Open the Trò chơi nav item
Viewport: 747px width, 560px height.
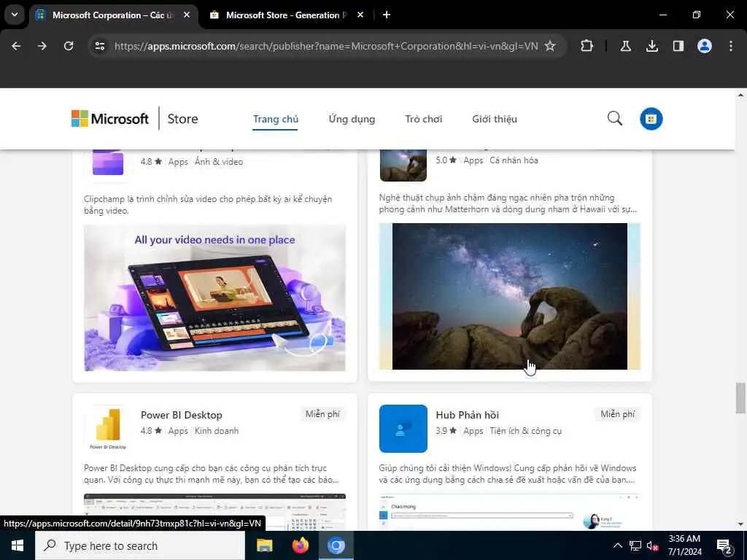click(x=424, y=119)
